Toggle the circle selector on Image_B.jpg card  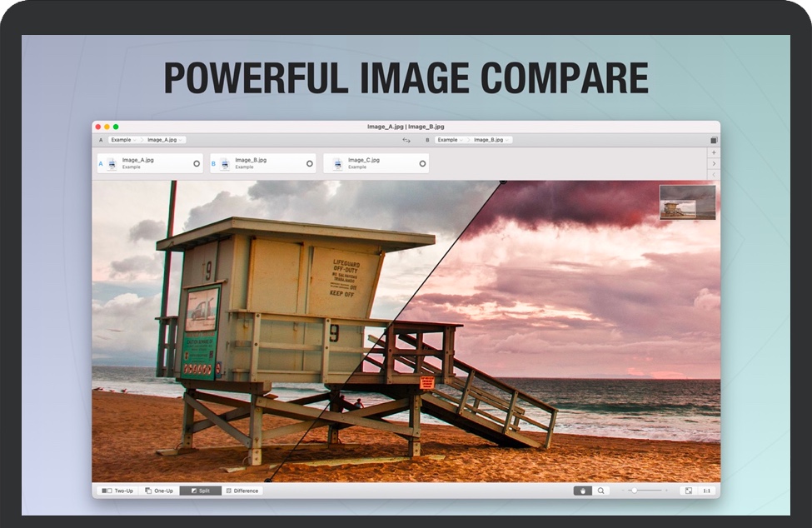310,163
